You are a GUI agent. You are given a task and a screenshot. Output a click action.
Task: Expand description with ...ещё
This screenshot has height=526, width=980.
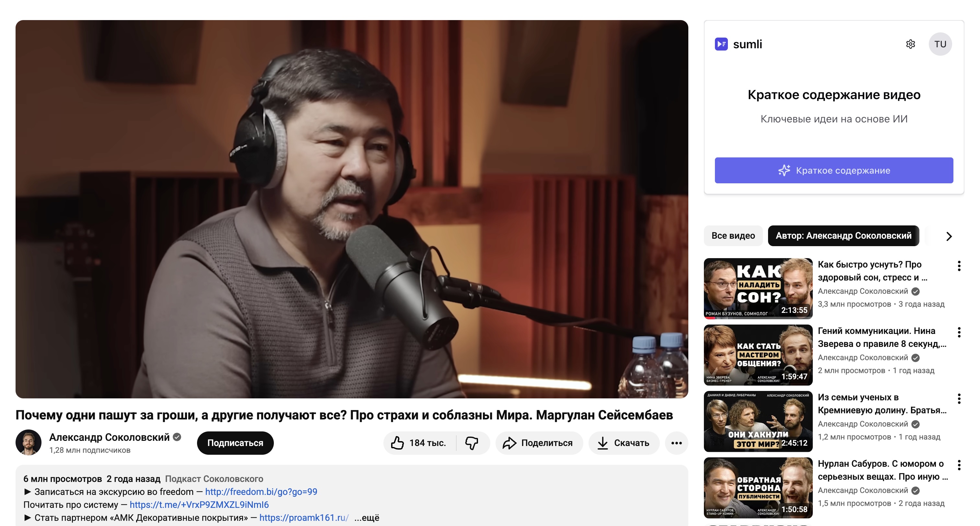click(367, 518)
